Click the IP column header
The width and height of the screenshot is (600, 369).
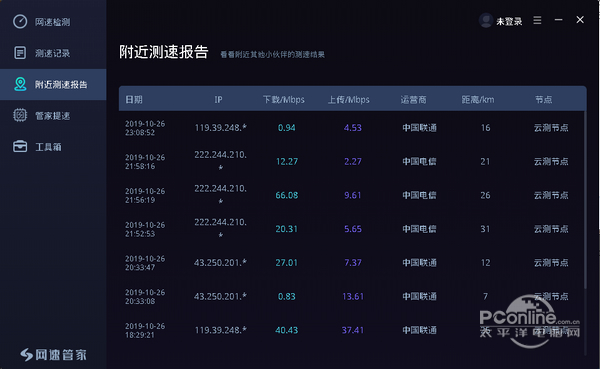(218, 100)
